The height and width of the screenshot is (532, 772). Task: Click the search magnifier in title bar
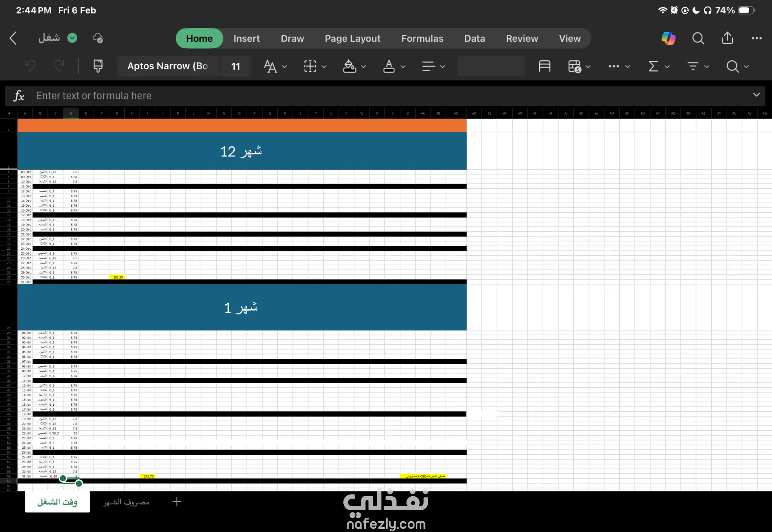[x=698, y=38]
